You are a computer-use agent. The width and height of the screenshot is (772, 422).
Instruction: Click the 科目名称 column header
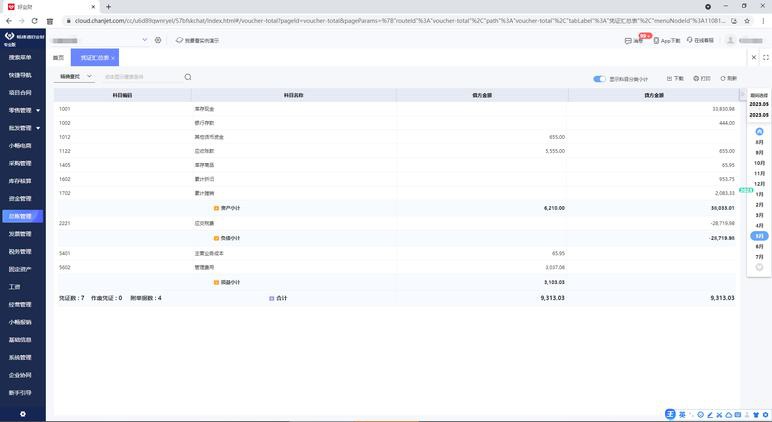[293, 95]
